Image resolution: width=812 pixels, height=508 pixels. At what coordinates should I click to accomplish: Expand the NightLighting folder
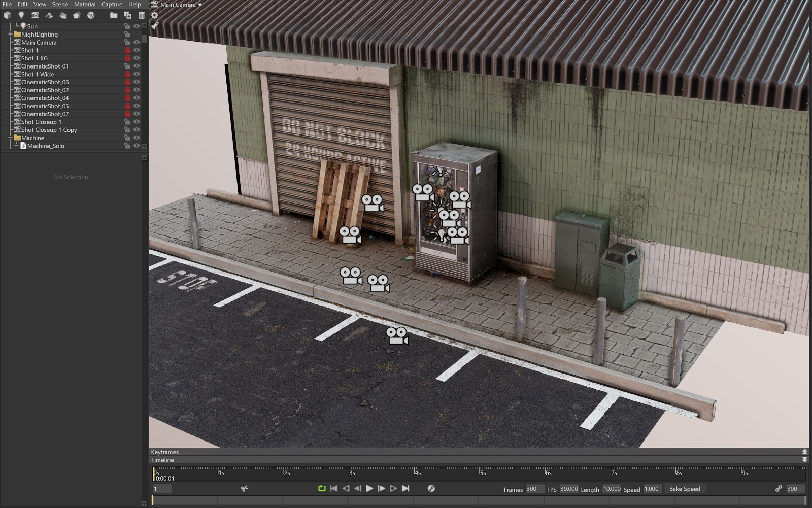coord(10,35)
